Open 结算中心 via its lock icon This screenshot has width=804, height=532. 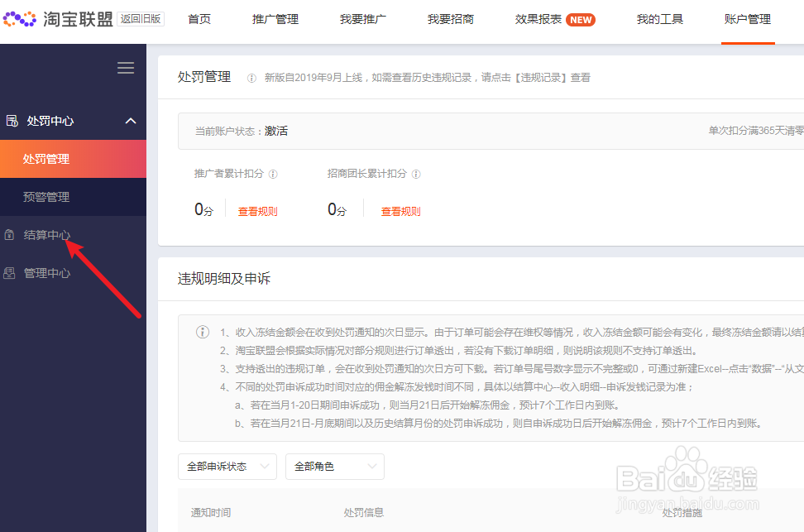[x=11, y=235]
